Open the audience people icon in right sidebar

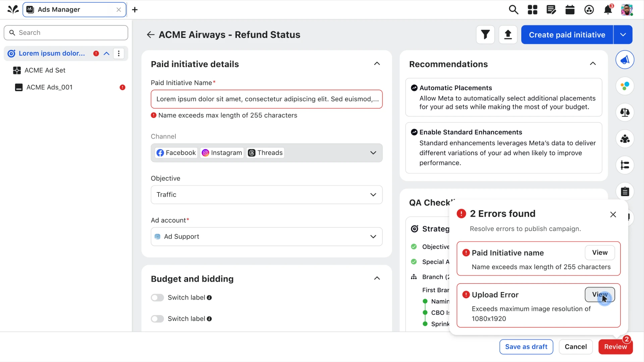pyautogui.click(x=625, y=139)
